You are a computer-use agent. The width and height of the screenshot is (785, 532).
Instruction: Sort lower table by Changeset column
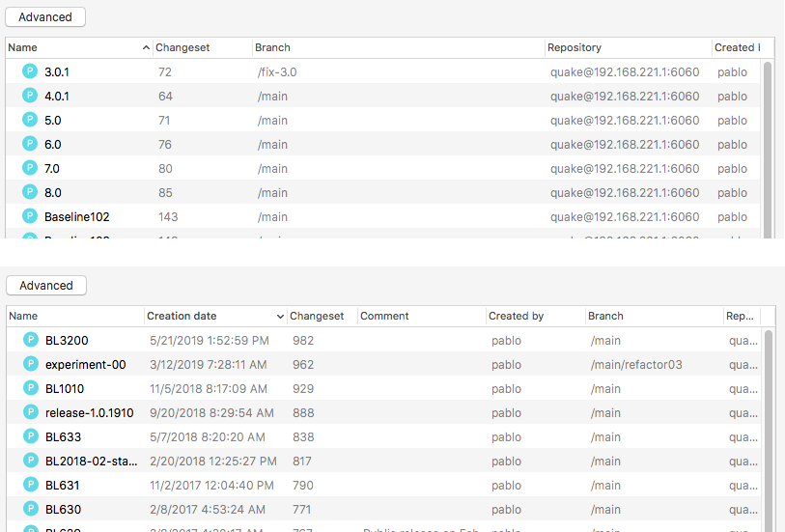322,316
